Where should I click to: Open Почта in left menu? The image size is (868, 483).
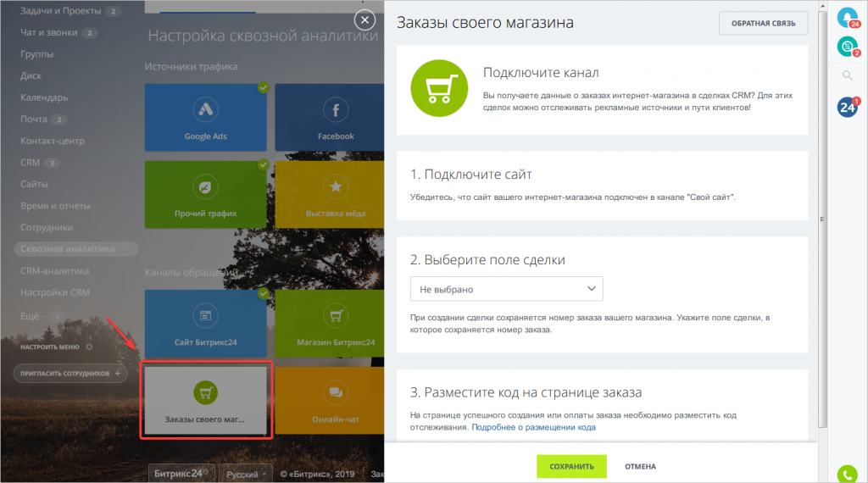pos(34,119)
